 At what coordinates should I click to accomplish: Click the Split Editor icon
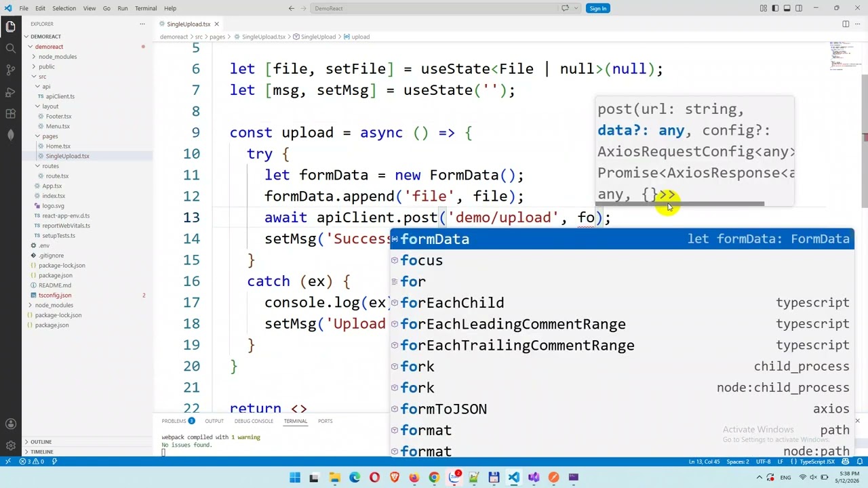pyautogui.click(x=846, y=24)
